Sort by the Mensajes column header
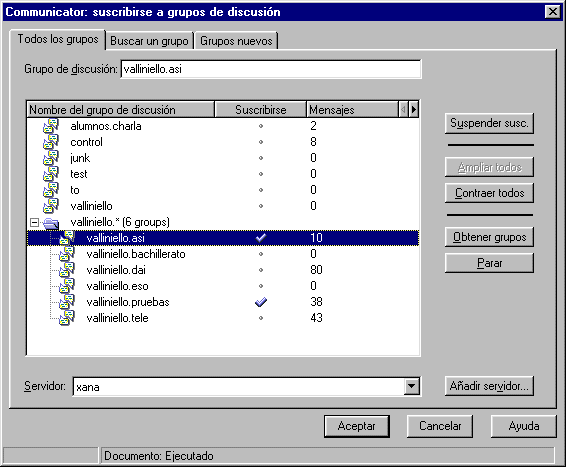This screenshot has width=566, height=467. [352, 109]
